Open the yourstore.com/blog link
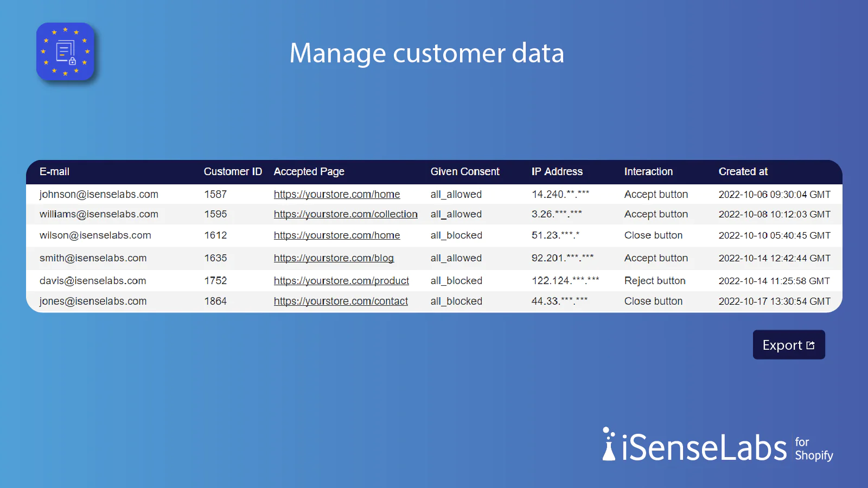Screen dimensions: 868x488 point(334,258)
